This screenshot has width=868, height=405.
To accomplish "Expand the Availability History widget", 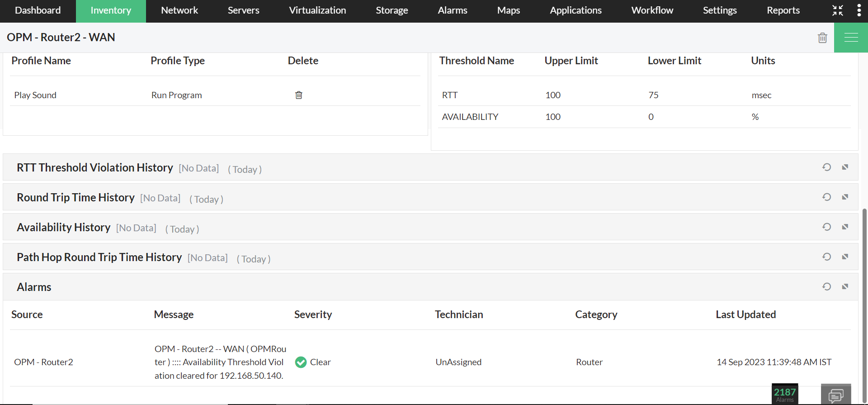I will coord(845,227).
